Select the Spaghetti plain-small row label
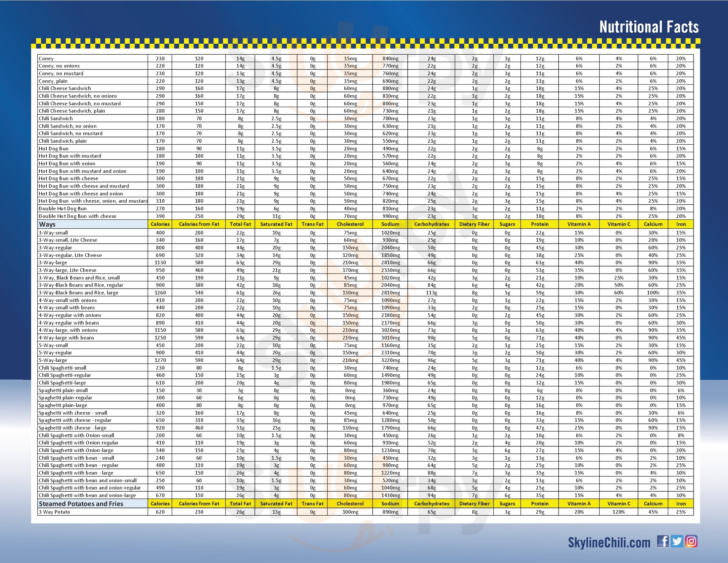The height and width of the screenshot is (563, 728). pos(63,390)
